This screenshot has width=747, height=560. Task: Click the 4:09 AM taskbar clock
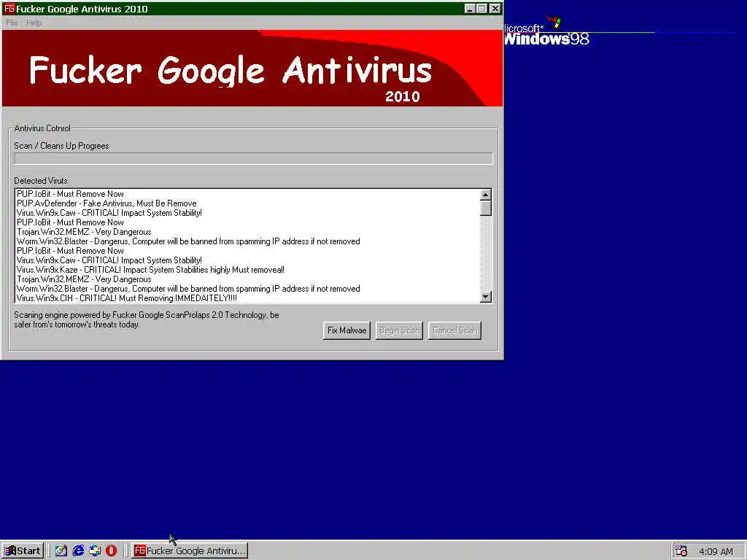[716, 551]
